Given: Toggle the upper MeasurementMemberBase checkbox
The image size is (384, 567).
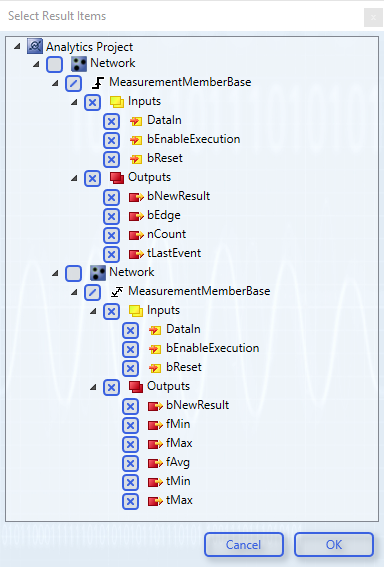Looking at the screenshot, I should pos(73,84).
